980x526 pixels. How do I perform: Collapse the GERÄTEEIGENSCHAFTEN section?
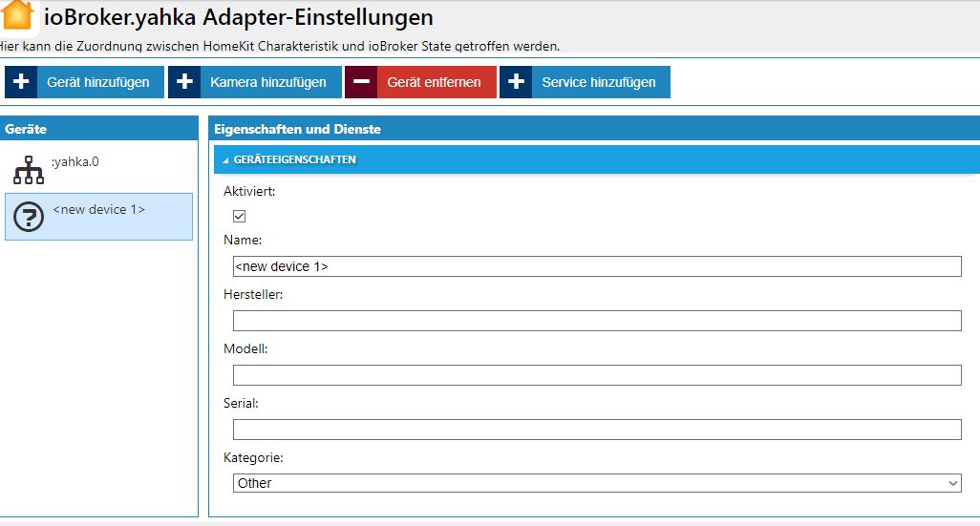tap(597, 159)
